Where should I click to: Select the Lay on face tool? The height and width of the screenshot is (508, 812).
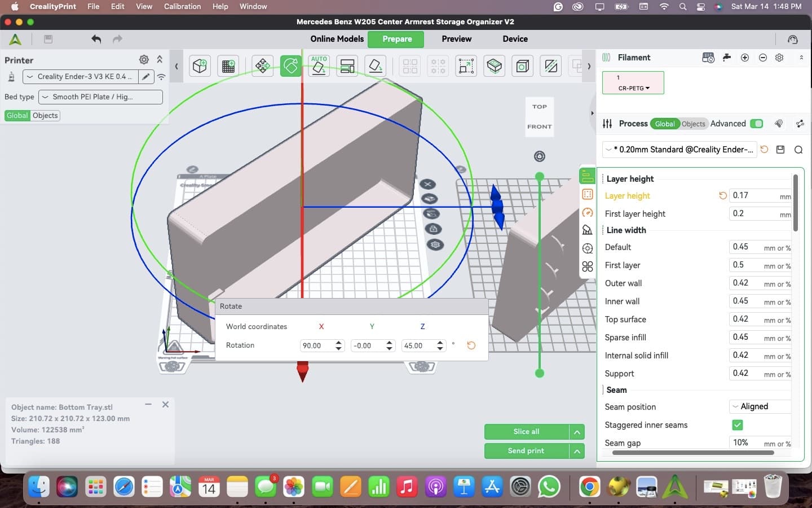tap(376, 66)
